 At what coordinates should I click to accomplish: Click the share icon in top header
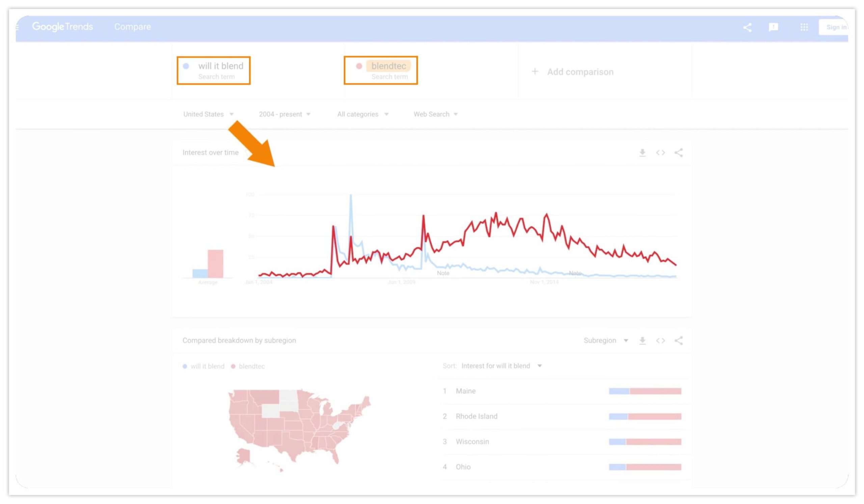[x=747, y=27]
